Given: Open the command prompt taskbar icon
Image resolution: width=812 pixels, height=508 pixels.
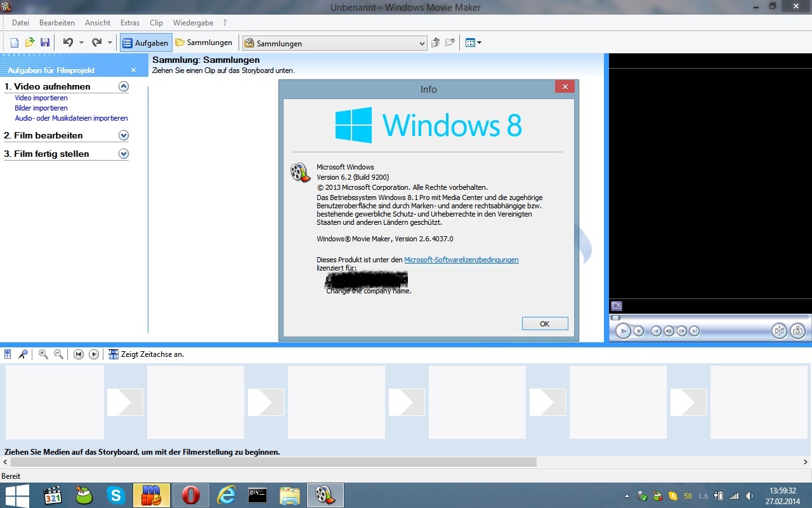Looking at the screenshot, I should coord(258,495).
